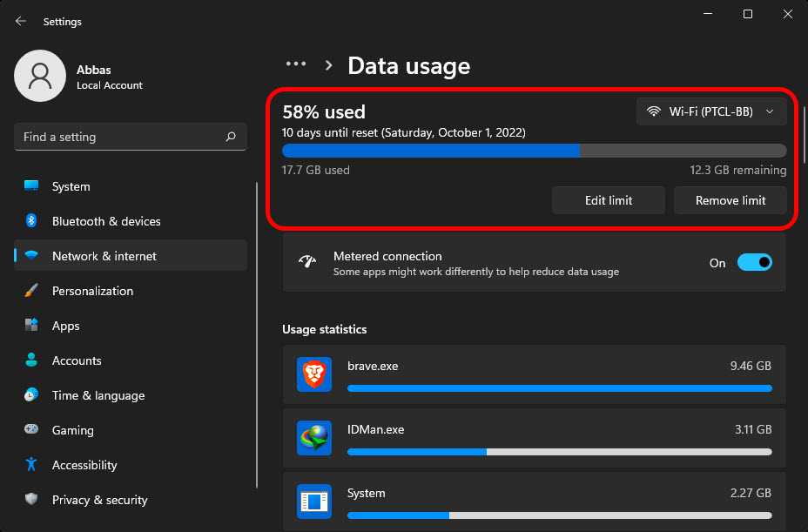Click the Gaming controller icon

(x=31, y=429)
